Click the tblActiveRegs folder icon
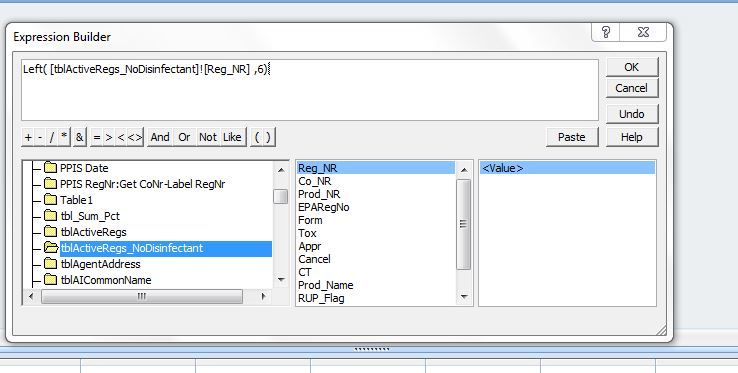The width and height of the screenshot is (738, 373). (x=50, y=232)
